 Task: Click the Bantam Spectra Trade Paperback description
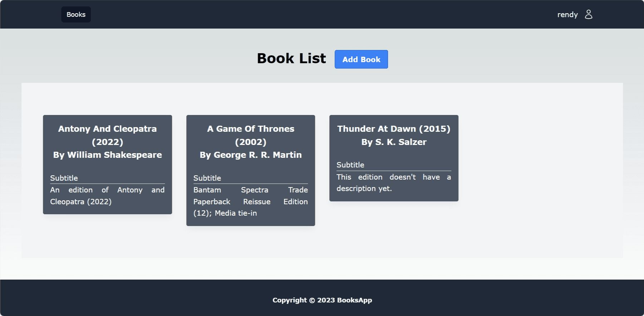click(250, 201)
